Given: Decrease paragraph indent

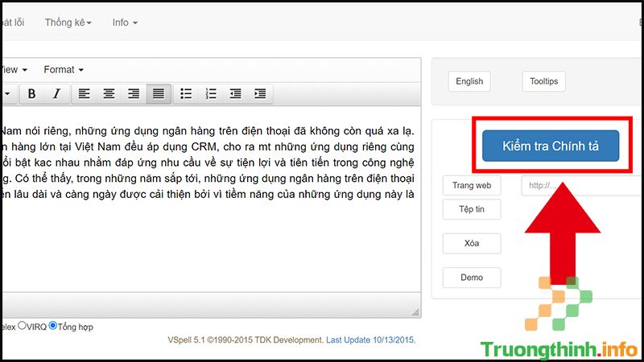Looking at the screenshot, I should click(x=235, y=94).
